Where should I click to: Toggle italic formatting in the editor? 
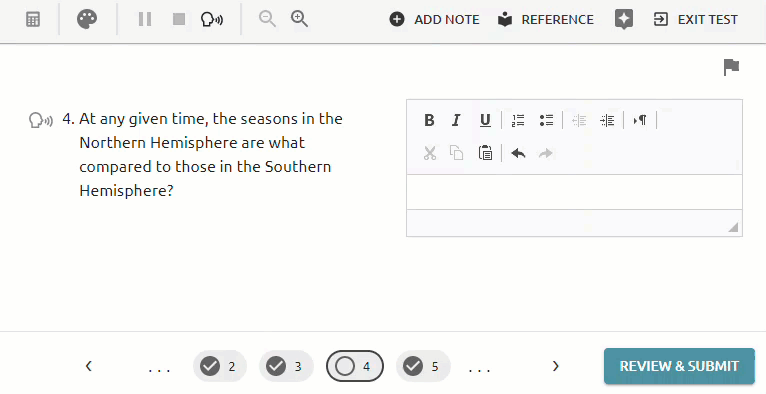(456, 120)
